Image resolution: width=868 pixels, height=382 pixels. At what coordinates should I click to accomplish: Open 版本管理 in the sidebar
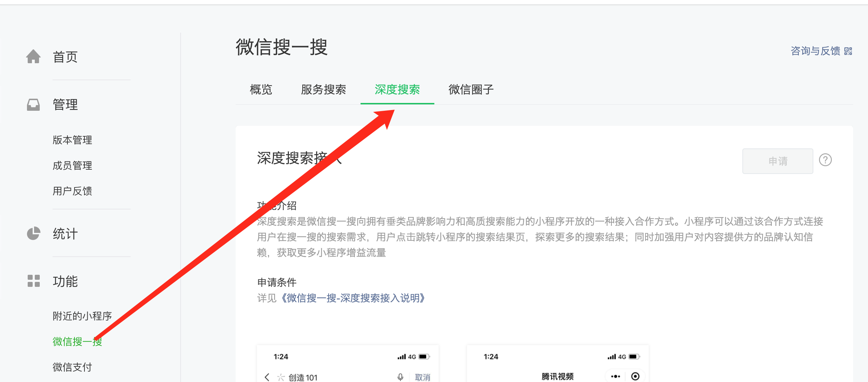[72, 140]
